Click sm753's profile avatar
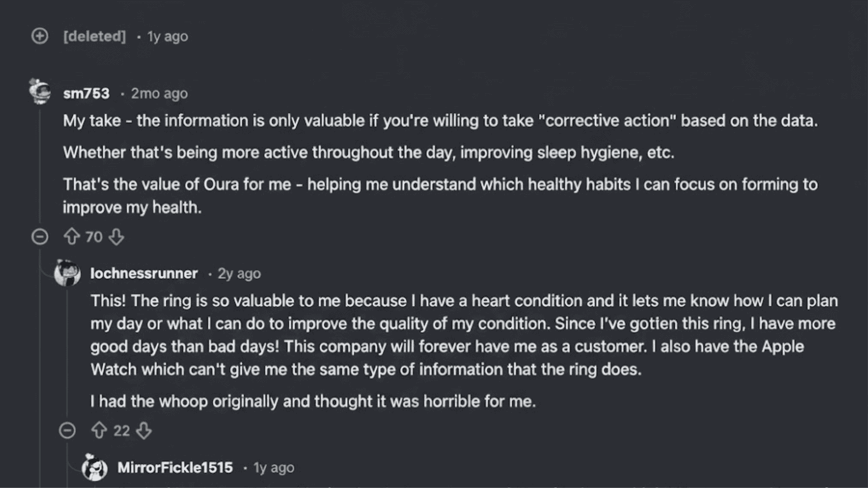This screenshot has height=488, width=868. 40,89
